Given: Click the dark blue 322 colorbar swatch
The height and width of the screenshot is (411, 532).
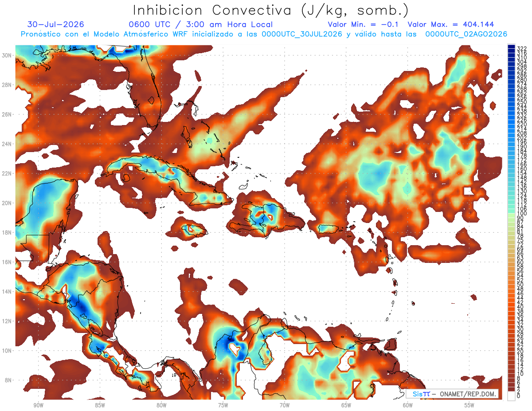Looking at the screenshot, I should click(x=511, y=47).
